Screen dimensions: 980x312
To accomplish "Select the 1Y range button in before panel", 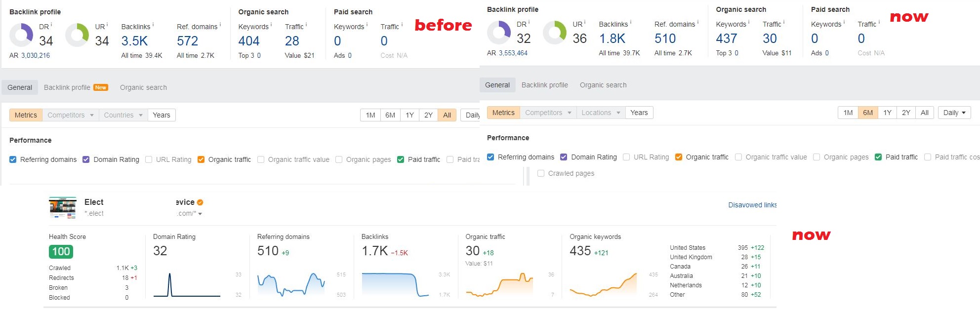I will click(409, 115).
